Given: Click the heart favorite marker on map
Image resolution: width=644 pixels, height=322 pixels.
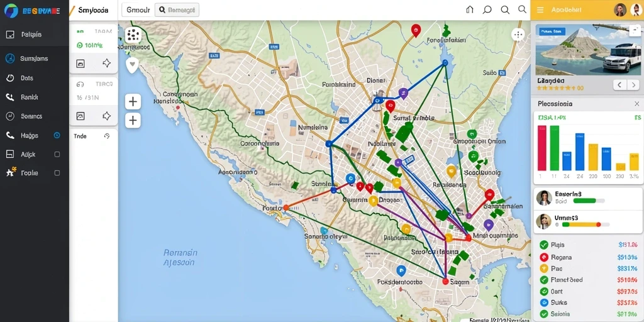Looking at the screenshot, I should (132, 65).
